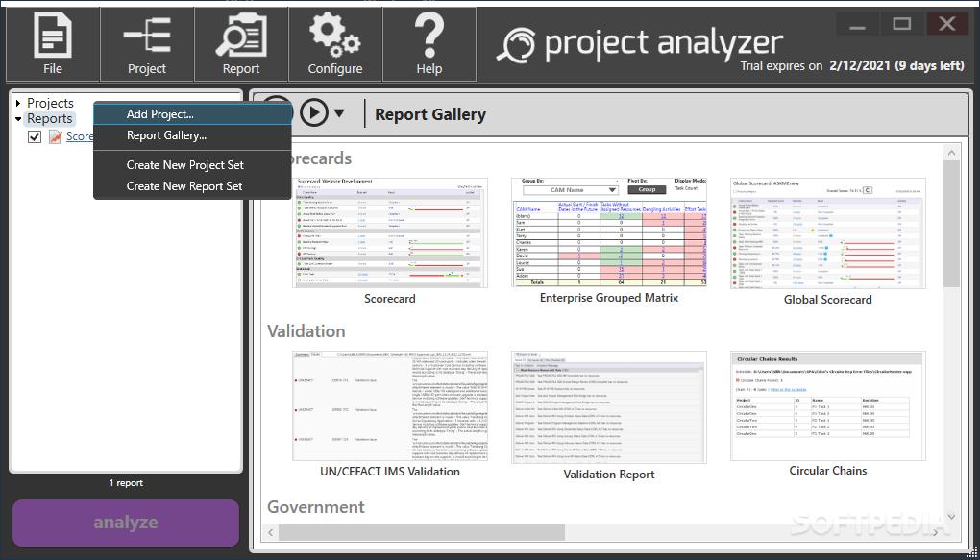Choose Report Gallery... from context menu
Image resolution: width=980 pixels, height=560 pixels.
192,135
